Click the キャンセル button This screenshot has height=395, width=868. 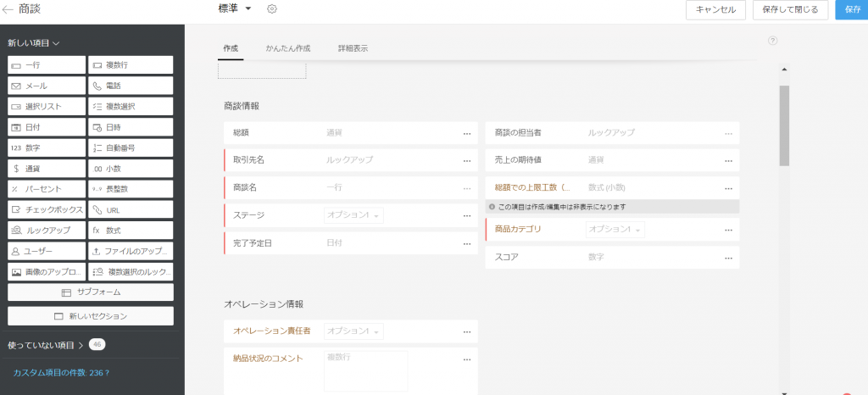click(715, 9)
